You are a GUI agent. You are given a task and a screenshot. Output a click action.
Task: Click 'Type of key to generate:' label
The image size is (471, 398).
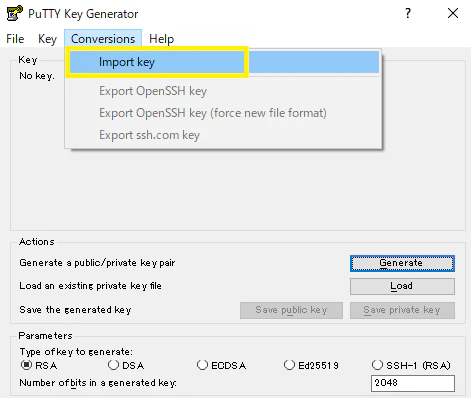coord(76,352)
